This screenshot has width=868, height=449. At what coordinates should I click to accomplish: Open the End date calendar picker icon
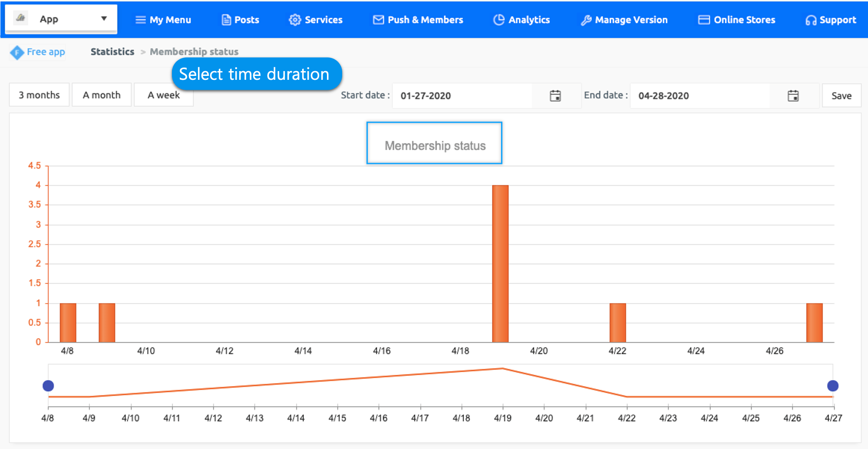[x=793, y=96]
